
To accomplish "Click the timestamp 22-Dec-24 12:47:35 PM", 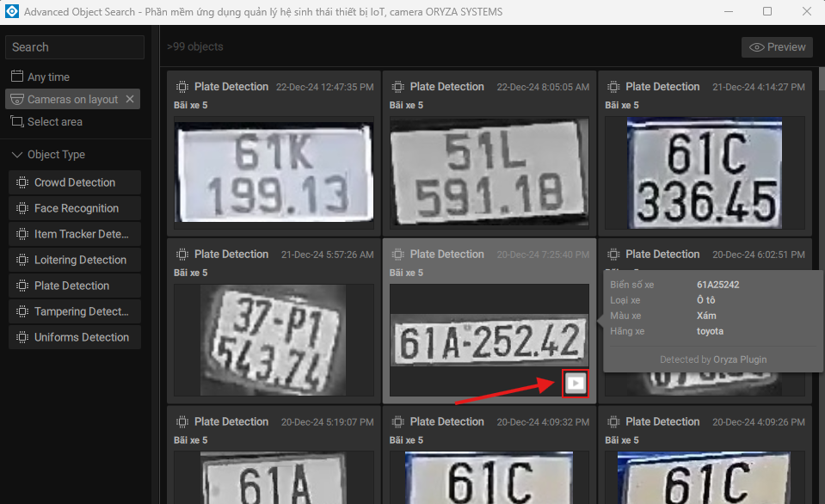I will click(x=325, y=88).
